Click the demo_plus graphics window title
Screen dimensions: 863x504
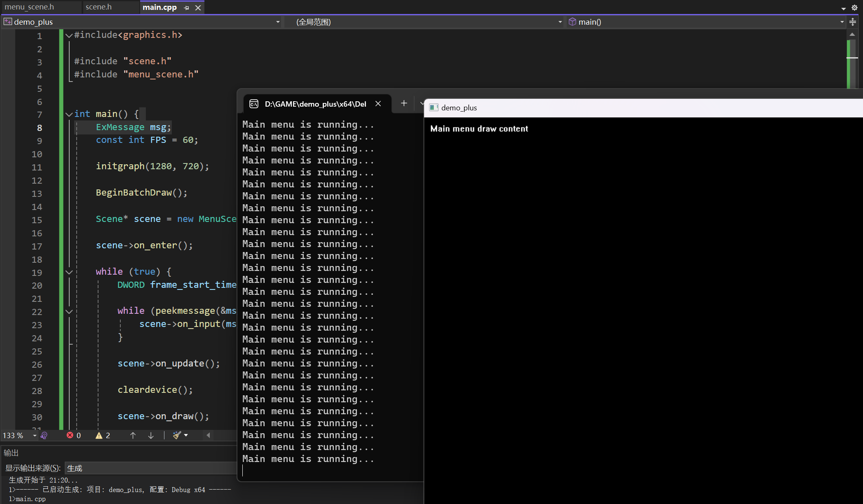tap(459, 107)
